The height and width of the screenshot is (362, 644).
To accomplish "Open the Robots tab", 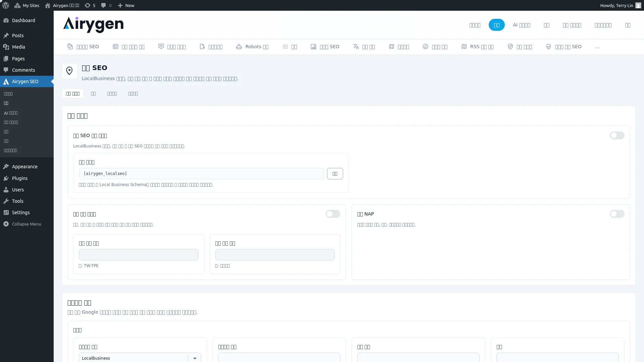I will tap(252, 47).
